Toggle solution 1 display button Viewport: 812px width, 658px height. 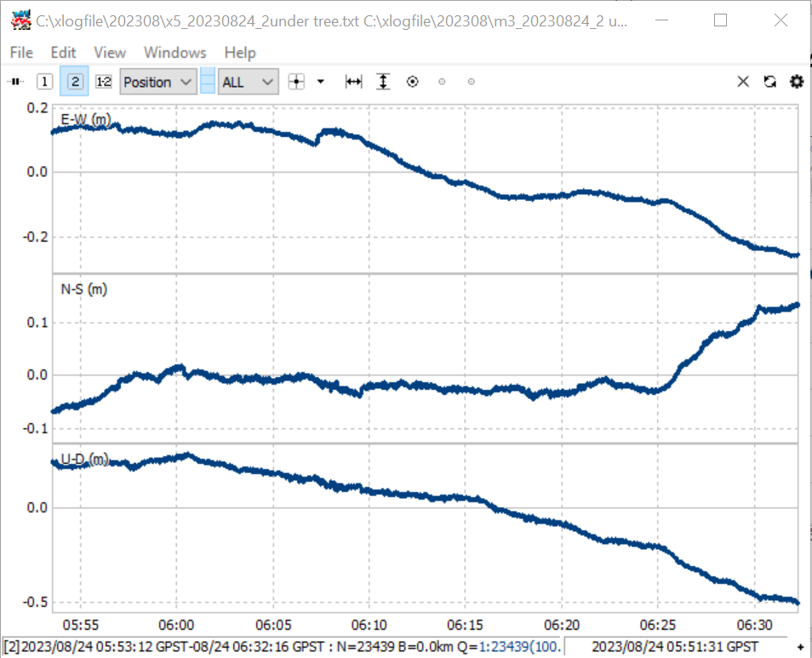click(x=44, y=82)
